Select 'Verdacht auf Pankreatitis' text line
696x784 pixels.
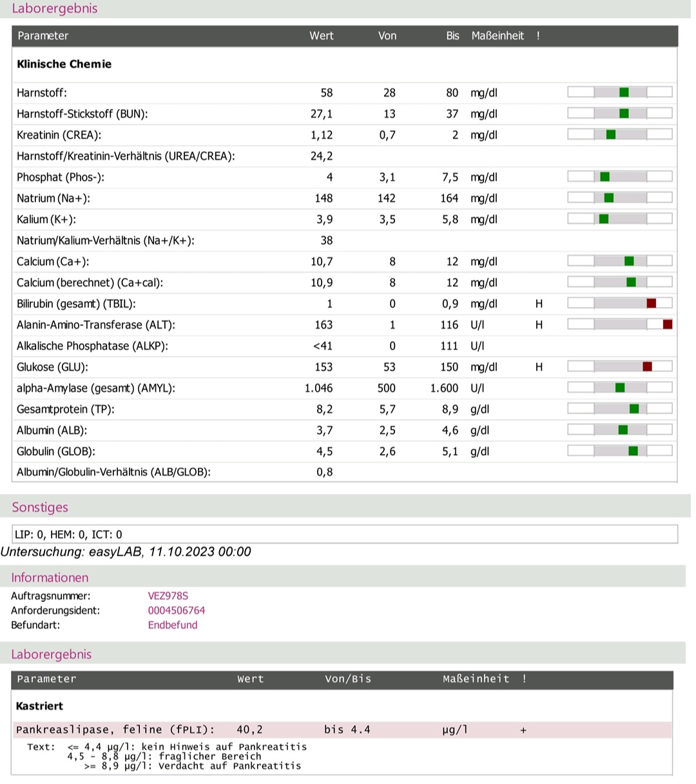click(193, 766)
